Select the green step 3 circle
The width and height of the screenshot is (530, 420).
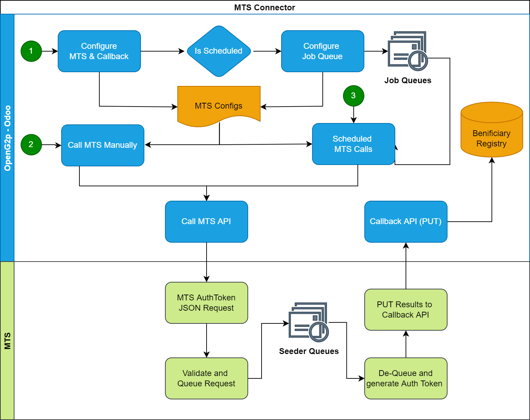[353, 96]
